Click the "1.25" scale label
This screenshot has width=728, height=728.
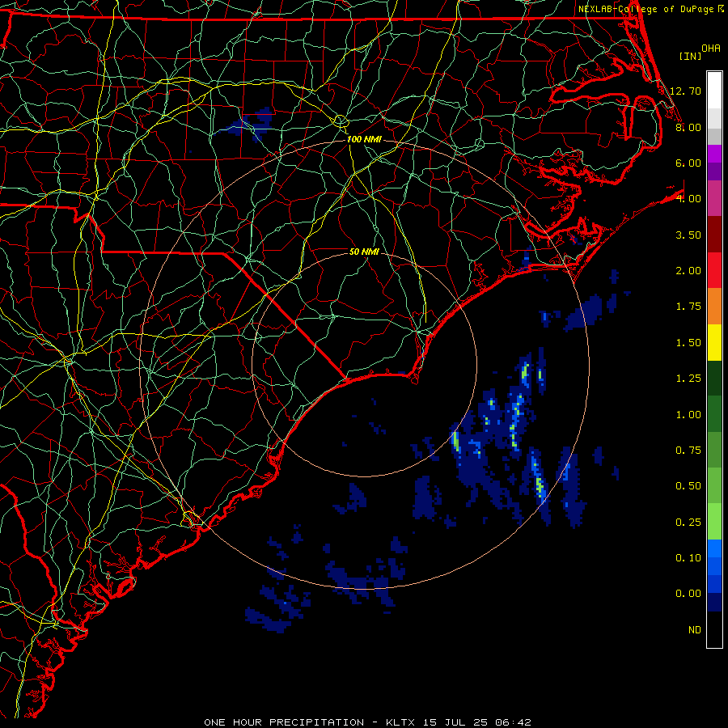click(x=688, y=379)
